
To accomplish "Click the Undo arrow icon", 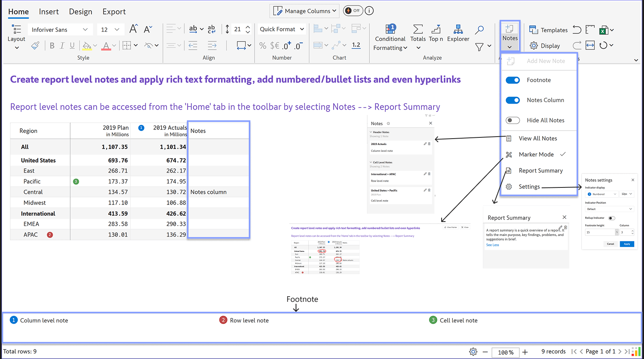I will pyautogui.click(x=577, y=29).
